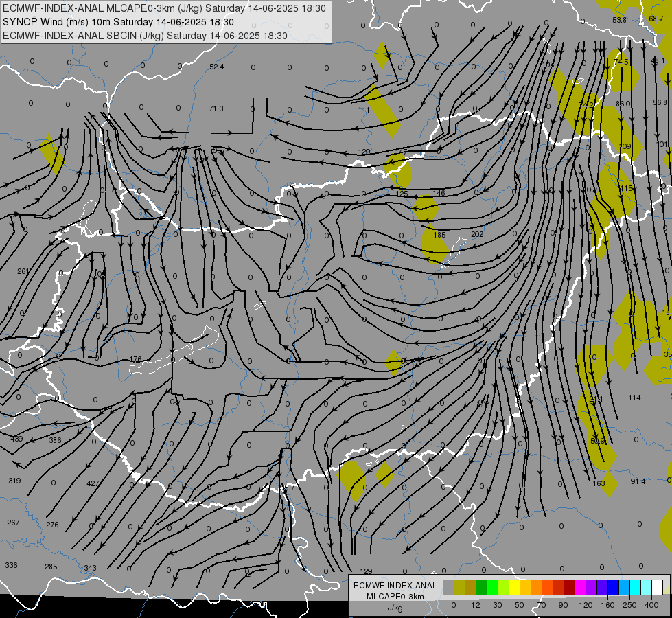Click the map value 276
Image resolution: width=672 pixels, height=618 pixels.
[52, 525]
